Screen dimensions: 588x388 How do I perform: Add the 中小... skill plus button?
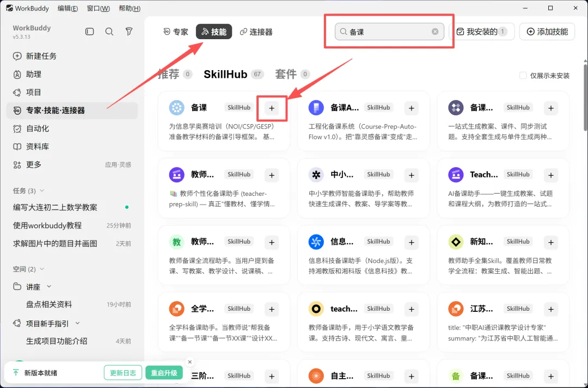pos(412,175)
